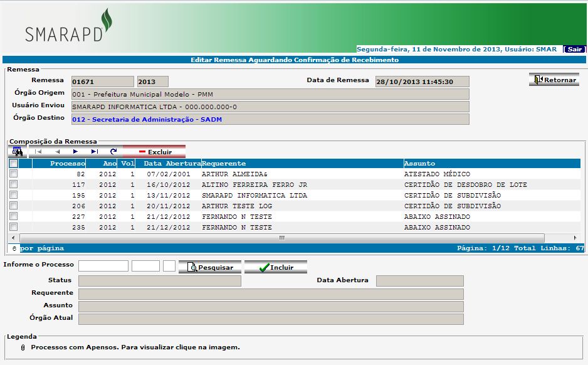Screen dimensions: 588x365
Task: Click the Data de Remessa field
Action: tap(423, 82)
